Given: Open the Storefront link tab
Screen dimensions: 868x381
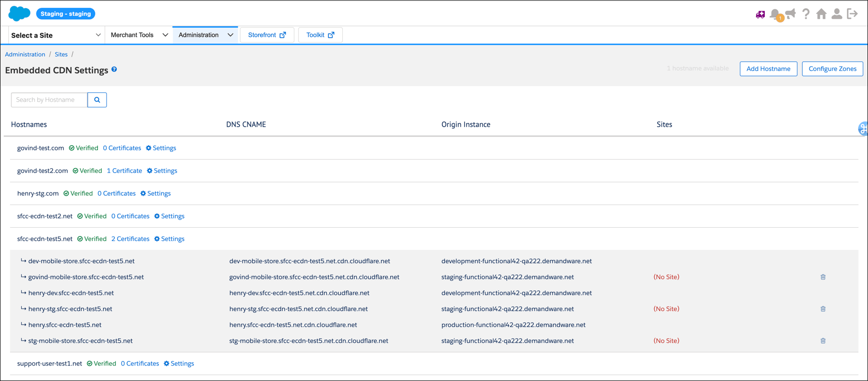Looking at the screenshot, I should point(267,35).
